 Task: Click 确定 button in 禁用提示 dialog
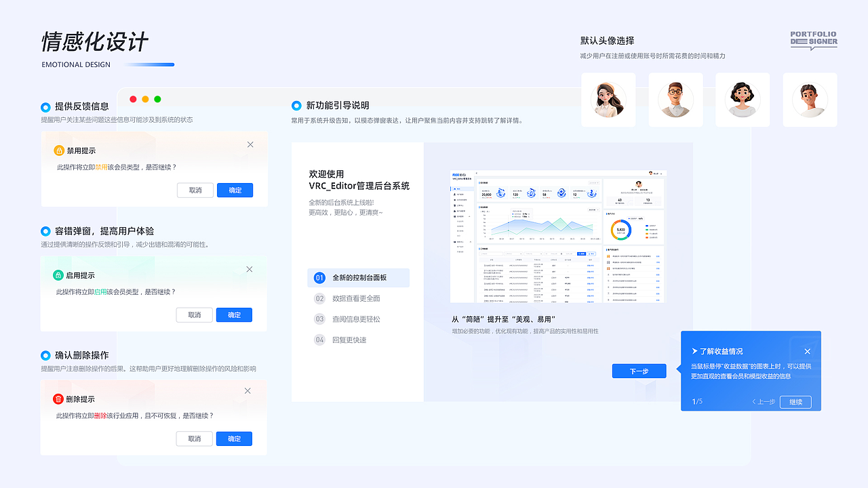tap(235, 190)
